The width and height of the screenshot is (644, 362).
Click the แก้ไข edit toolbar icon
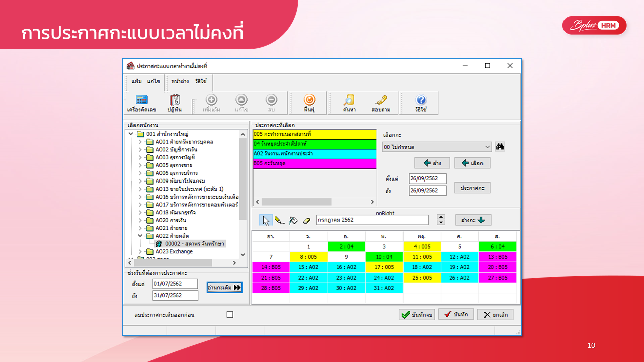(x=242, y=103)
